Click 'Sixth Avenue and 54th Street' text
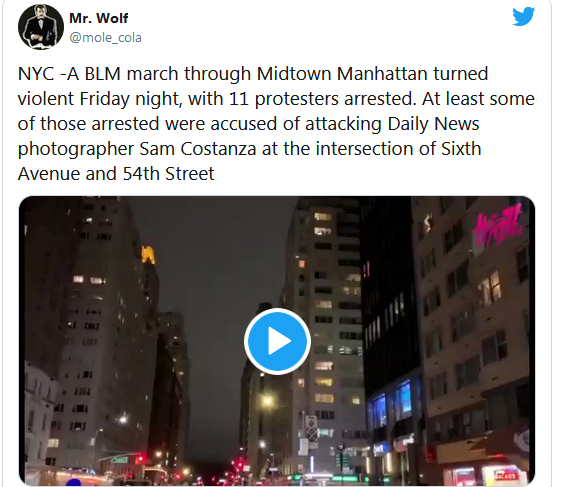Screen dimensions: 578x487 point(250,161)
